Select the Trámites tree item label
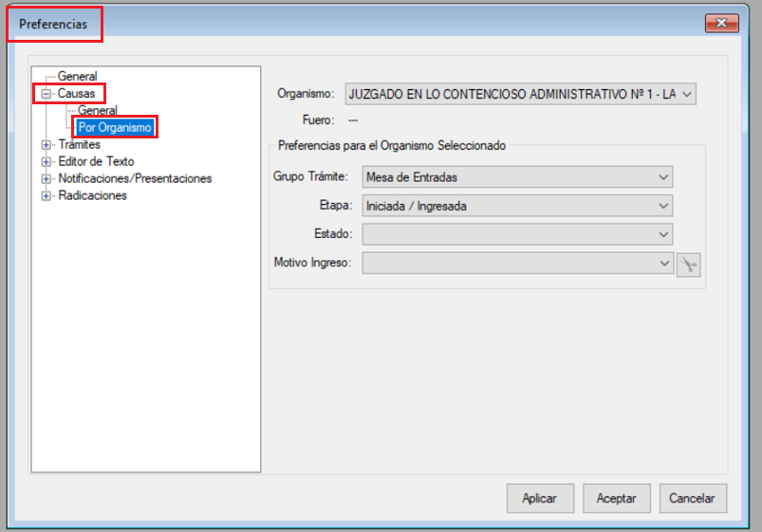Viewport: 762px width, 532px height. click(x=79, y=145)
